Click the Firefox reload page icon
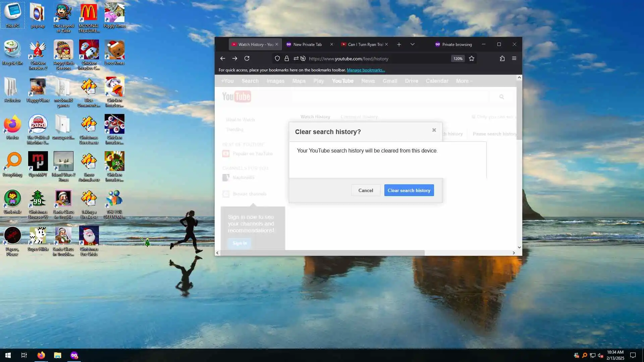644x362 pixels. tap(247, 58)
